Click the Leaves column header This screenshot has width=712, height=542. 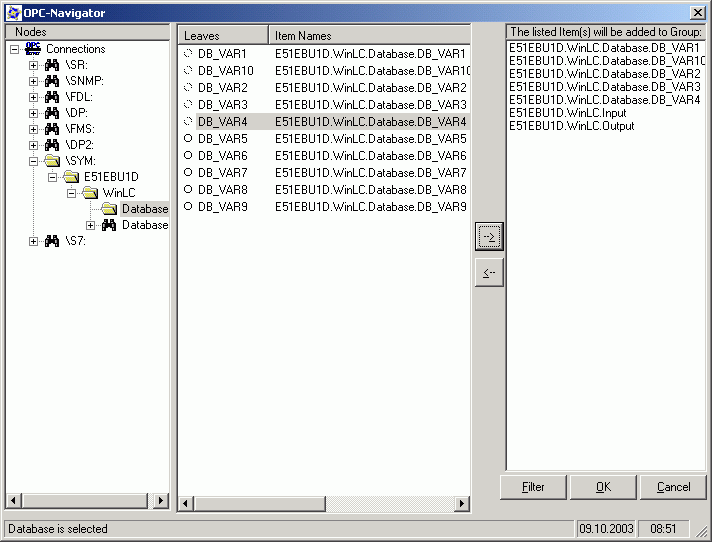(x=222, y=36)
